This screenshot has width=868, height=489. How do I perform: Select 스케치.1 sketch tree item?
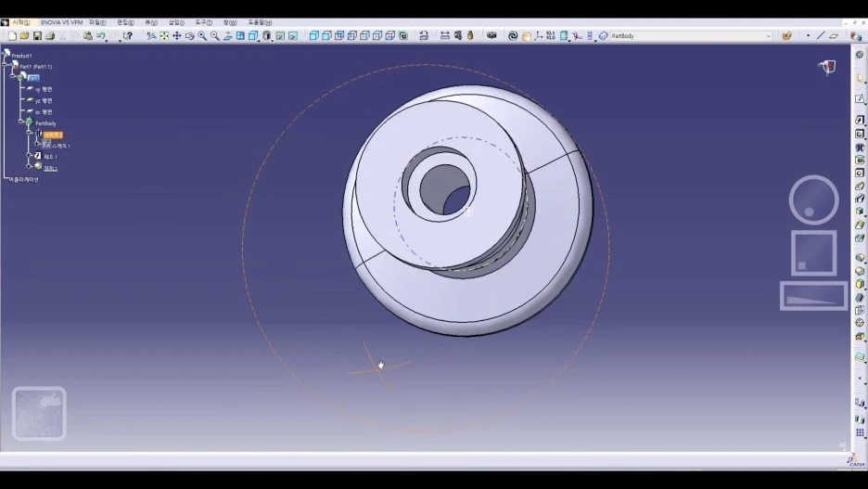pos(61,146)
